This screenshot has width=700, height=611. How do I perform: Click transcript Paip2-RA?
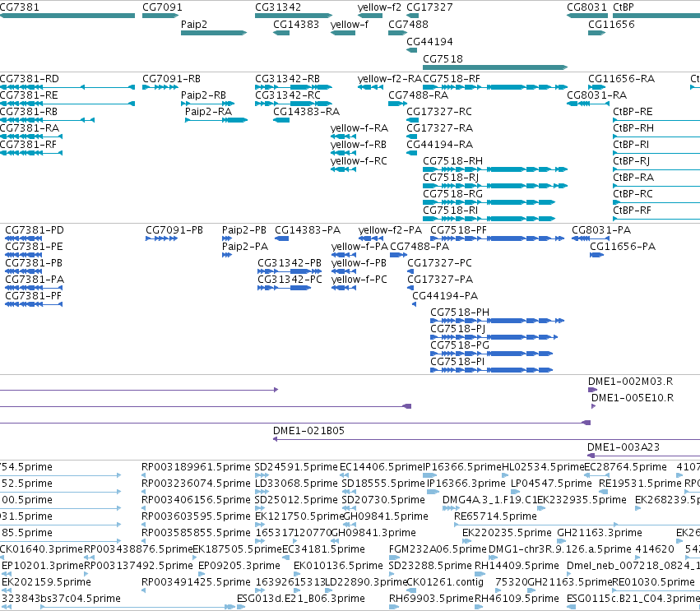coord(208,112)
